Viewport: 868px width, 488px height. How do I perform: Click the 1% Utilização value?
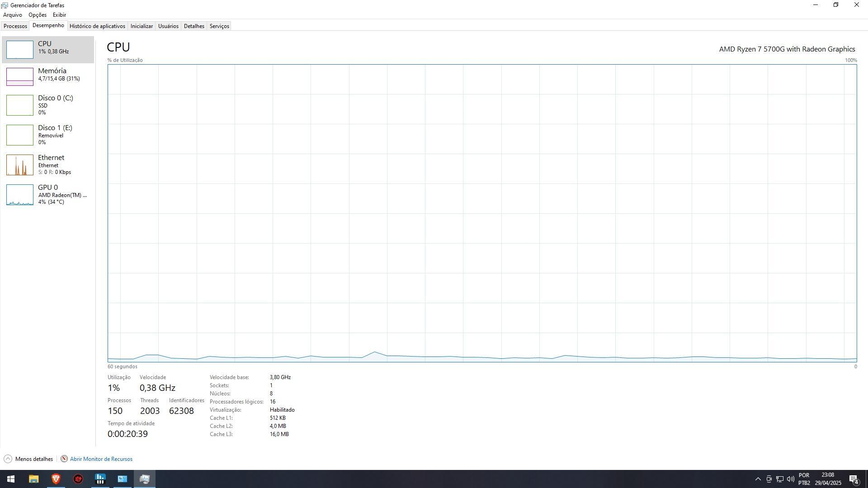(x=113, y=388)
